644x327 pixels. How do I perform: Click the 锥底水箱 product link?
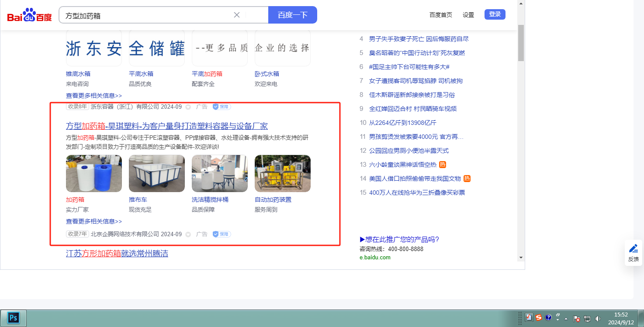[78, 74]
